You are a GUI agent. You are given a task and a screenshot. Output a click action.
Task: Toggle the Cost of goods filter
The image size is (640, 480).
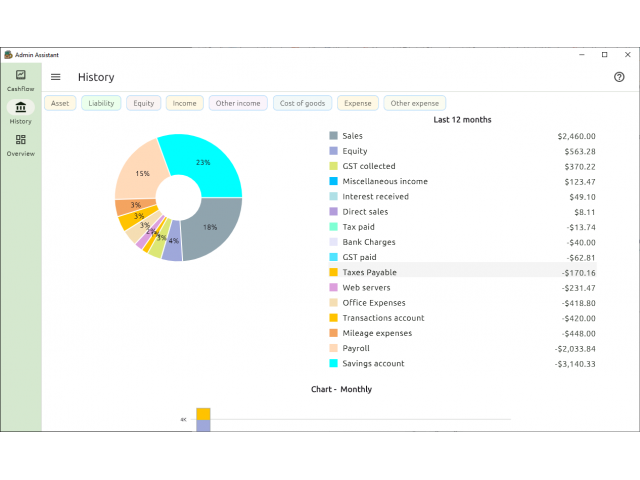coord(302,103)
